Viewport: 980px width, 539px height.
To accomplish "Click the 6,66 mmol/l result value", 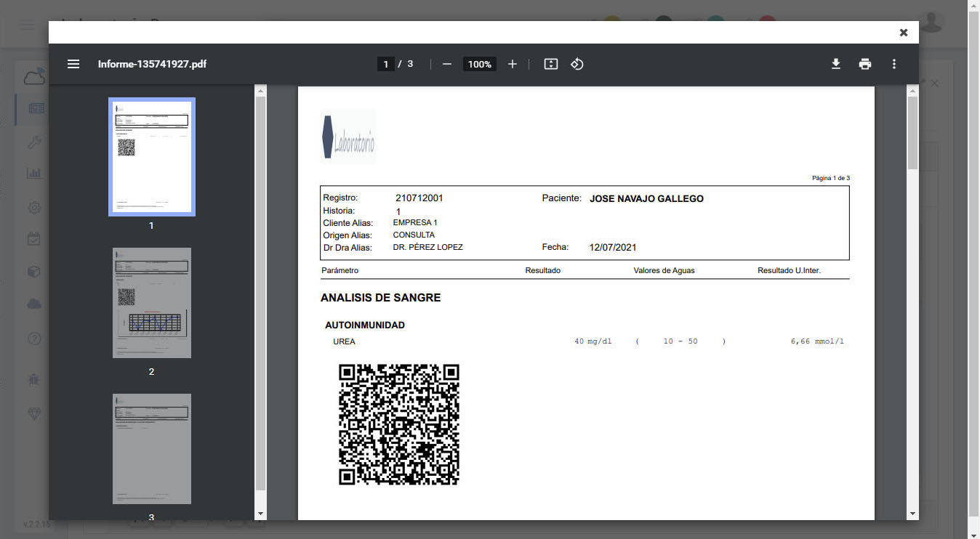I will click(x=817, y=341).
